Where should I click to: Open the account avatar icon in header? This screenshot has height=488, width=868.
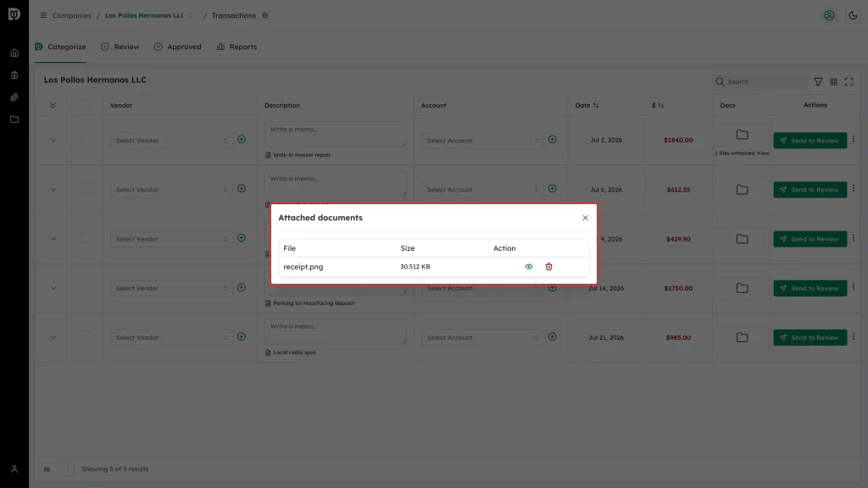829,15
